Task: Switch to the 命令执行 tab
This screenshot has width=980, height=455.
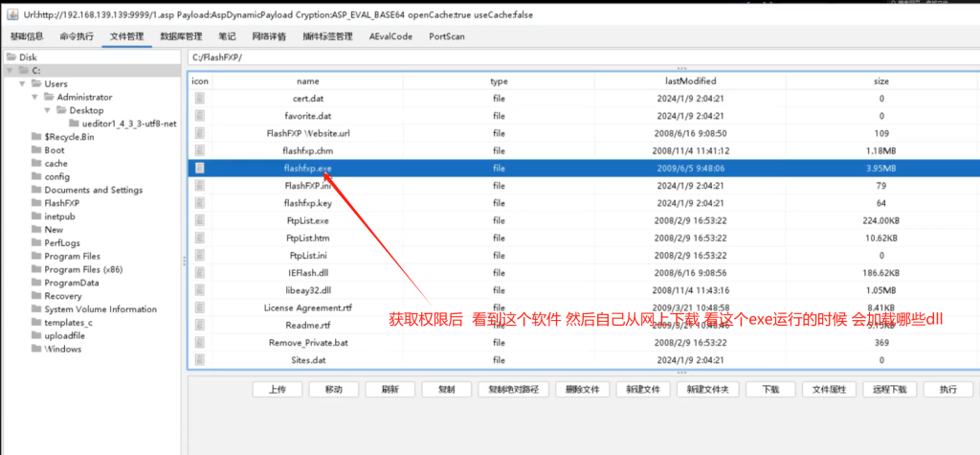Action: click(77, 36)
